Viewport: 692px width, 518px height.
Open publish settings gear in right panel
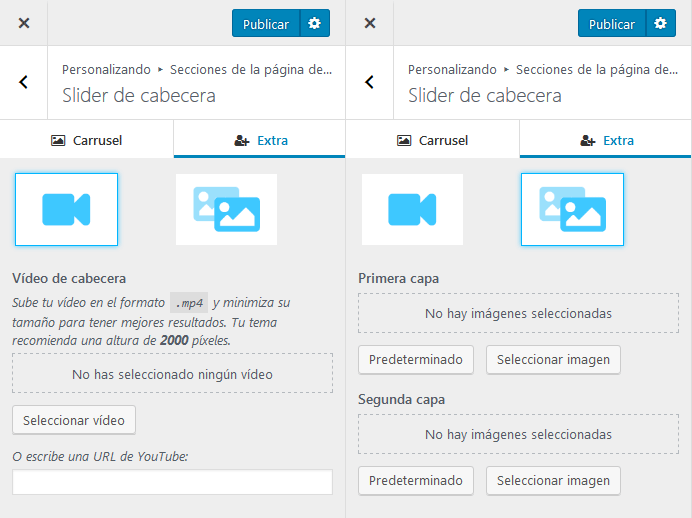[660, 24]
